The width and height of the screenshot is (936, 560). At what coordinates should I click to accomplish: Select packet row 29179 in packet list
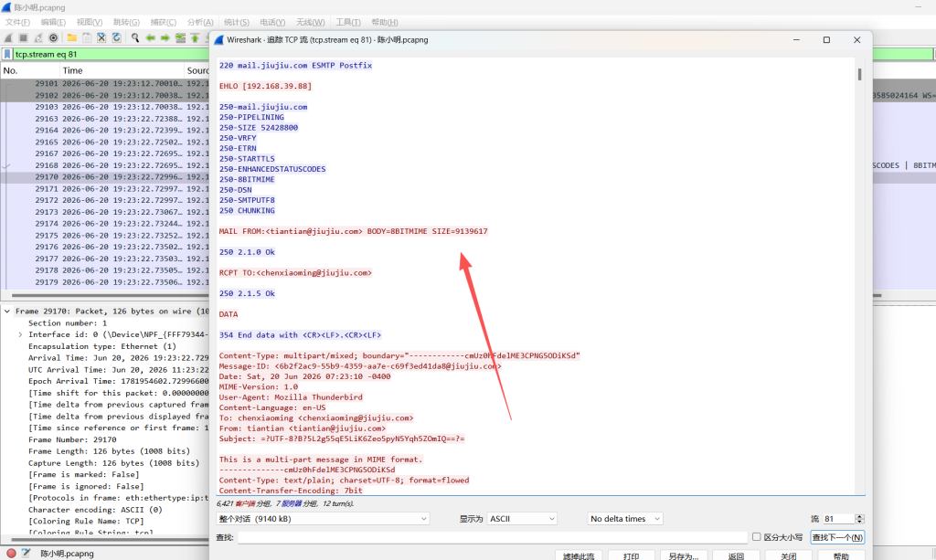[x=105, y=282]
